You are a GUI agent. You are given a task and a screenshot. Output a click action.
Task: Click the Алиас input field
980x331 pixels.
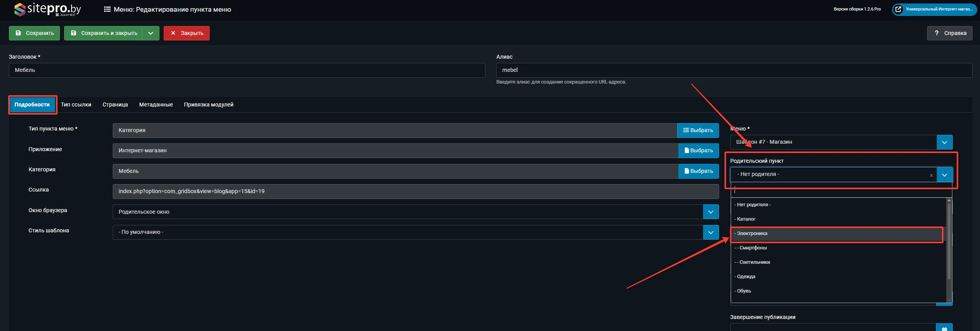(733, 70)
